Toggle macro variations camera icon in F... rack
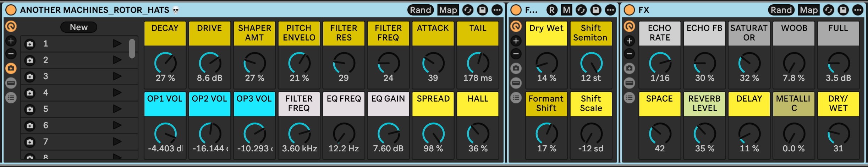The image size is (868, 167). coord(516,68)
